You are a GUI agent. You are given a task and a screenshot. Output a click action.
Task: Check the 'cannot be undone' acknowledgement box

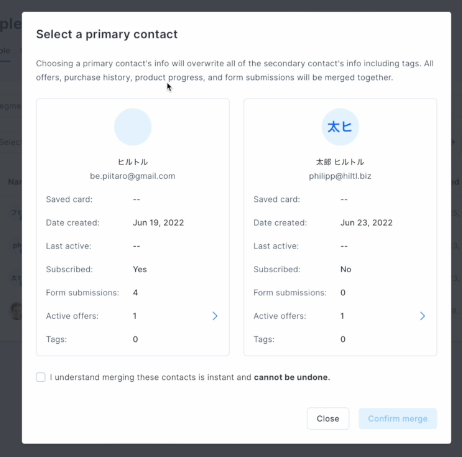click(x=41, y=377)
